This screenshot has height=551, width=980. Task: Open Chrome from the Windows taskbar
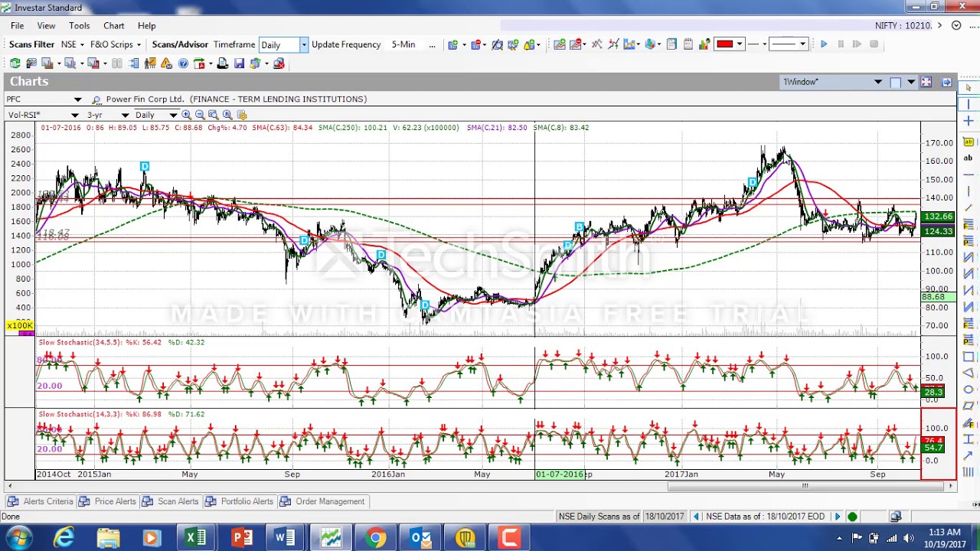375,538
